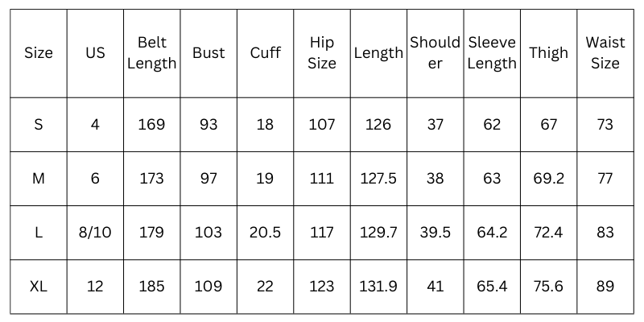This screenshot has width=644, height=322.
Task: Click the 127.5 length value
Action: (x=378, y=179)
